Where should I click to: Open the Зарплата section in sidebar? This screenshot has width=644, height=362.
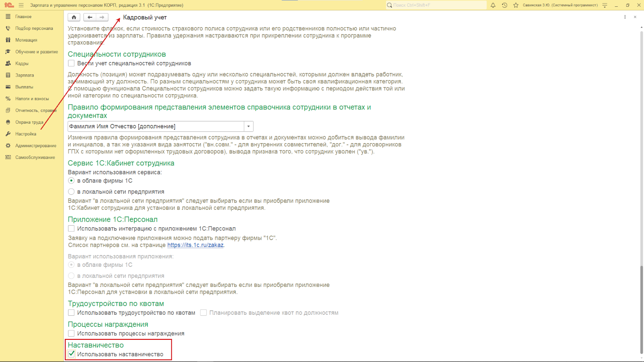(24, 75)
